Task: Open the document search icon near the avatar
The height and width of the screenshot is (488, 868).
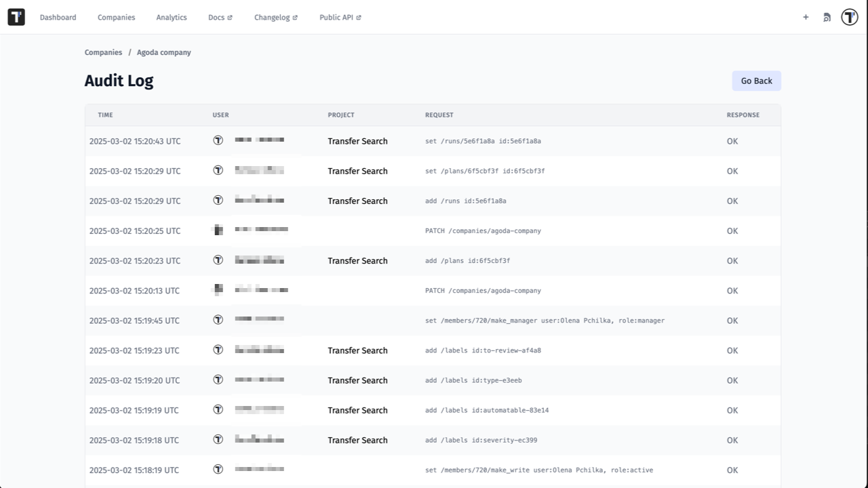Action: [x=827, y=17]
